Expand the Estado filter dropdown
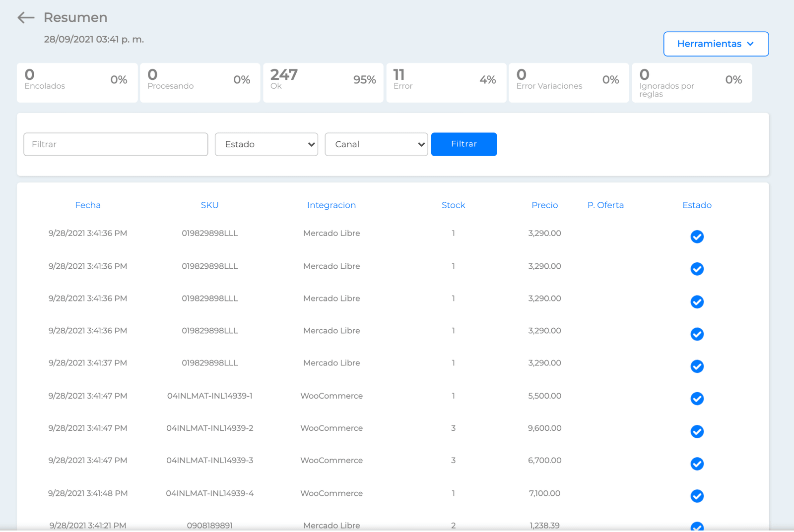 pyautogui.click(x=266, y=144)
